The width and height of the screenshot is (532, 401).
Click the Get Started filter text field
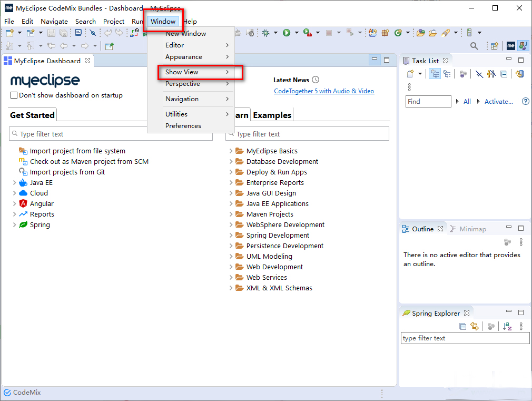click(111, 134)
